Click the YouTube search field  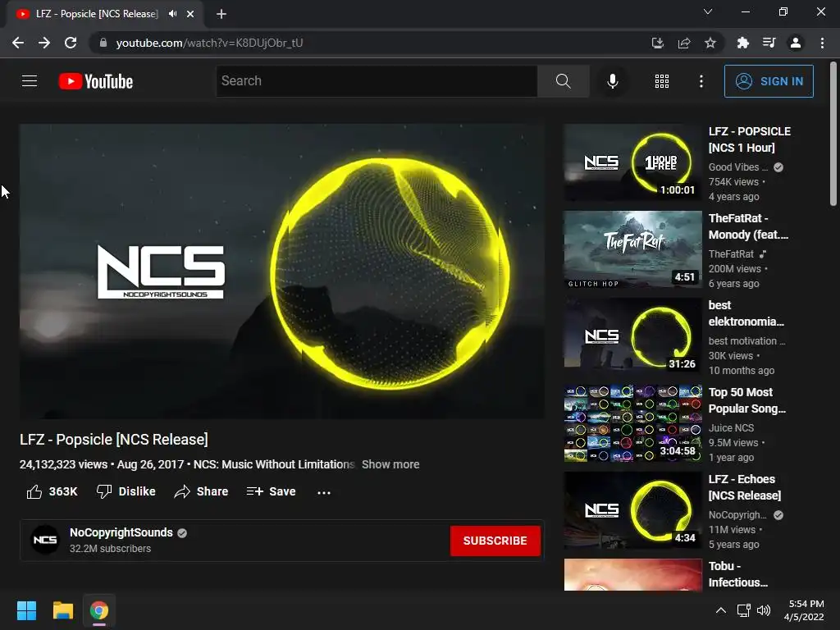(x=377, y=81)
